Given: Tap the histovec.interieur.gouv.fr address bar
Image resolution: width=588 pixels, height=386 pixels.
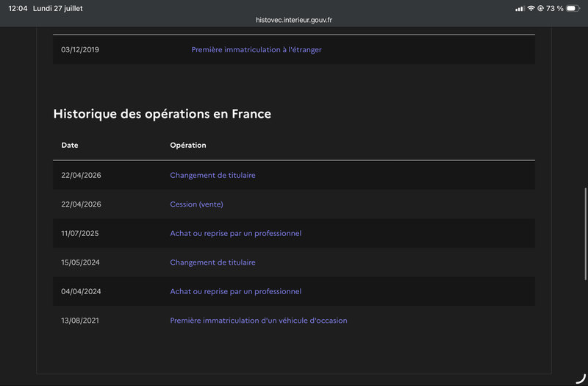Looking at the screenshot, I should [x=294, y=20].
